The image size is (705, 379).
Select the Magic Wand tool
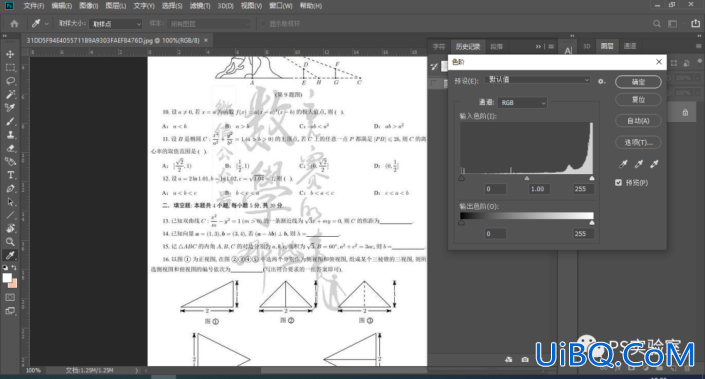10,94
